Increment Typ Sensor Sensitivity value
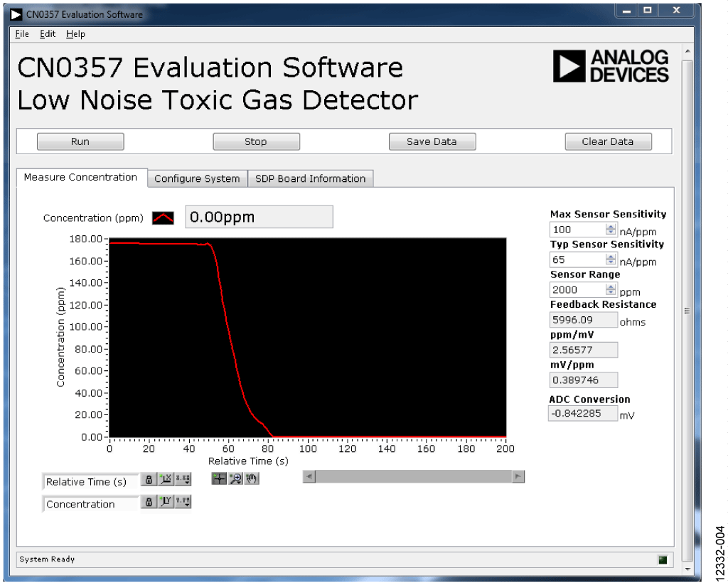Screen dimensions: 728x585 611,257
